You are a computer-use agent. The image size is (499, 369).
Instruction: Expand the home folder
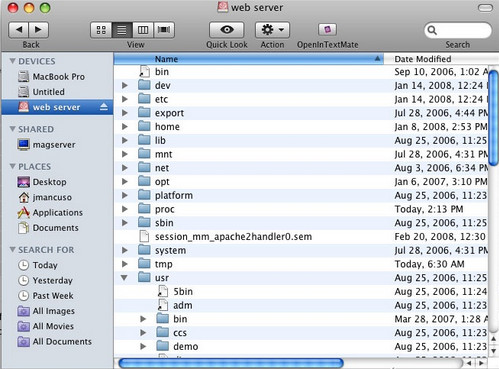tap(125, 127)
